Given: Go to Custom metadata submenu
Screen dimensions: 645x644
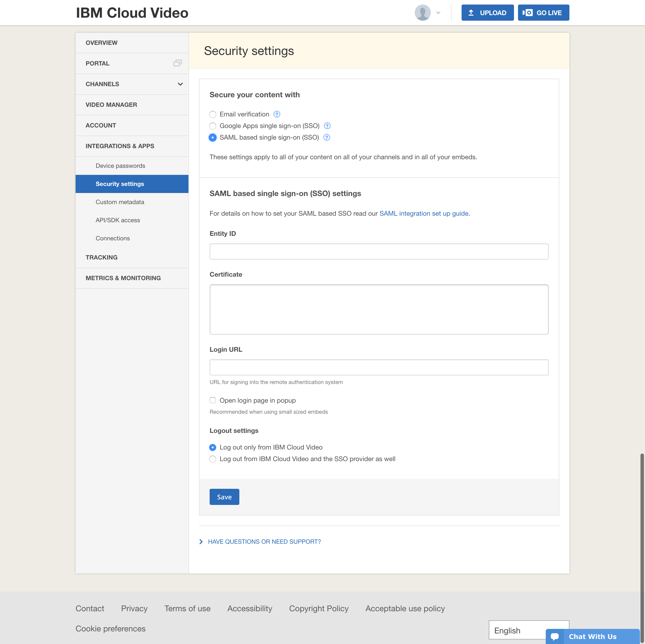Looking at the screenshot, I should point(132,202).
